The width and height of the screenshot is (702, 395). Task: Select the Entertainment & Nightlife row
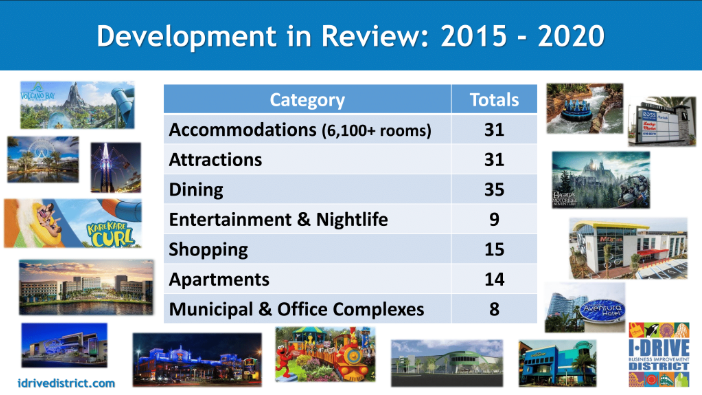[x=351, y=219]
